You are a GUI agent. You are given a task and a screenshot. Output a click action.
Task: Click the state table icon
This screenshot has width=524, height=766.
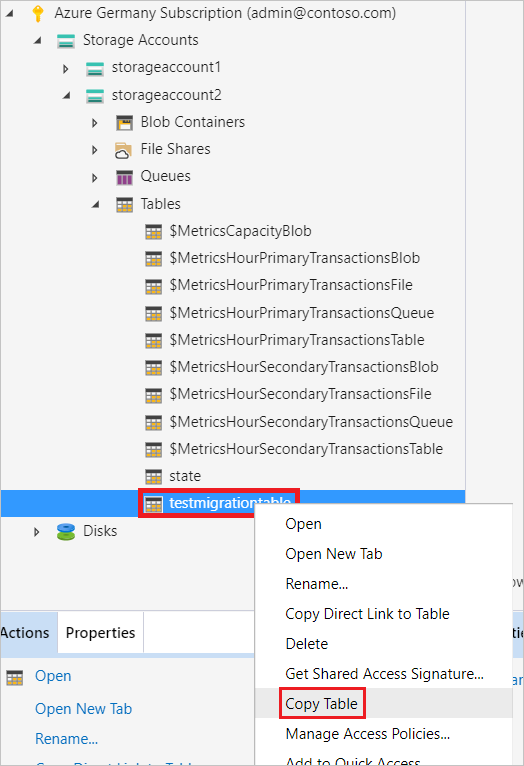pos(153,476)
